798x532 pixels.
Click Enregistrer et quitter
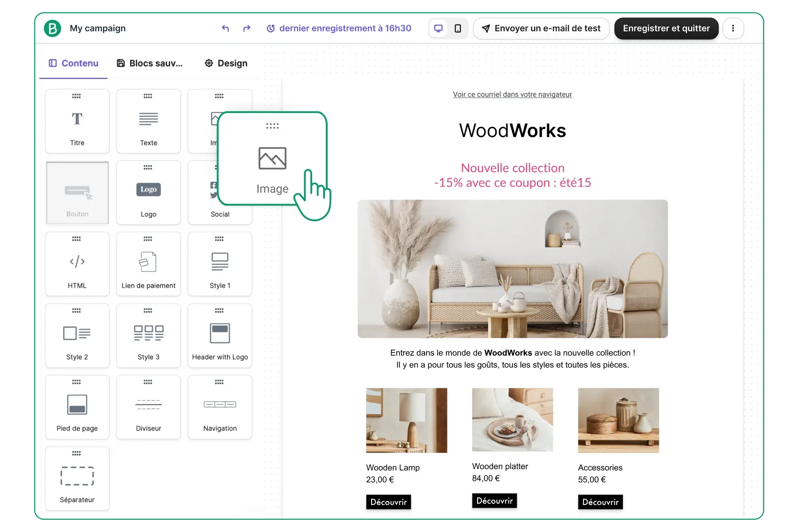tap(666, 28)
